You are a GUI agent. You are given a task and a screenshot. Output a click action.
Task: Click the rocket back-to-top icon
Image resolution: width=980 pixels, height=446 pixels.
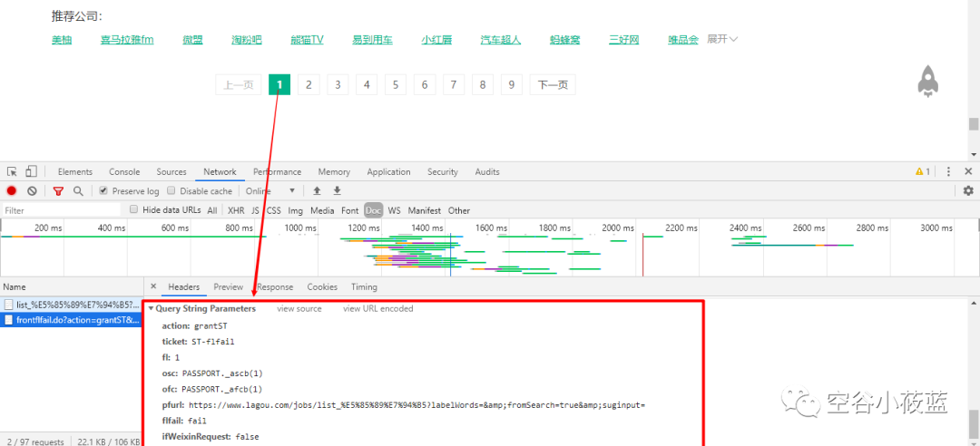[928, 82]
